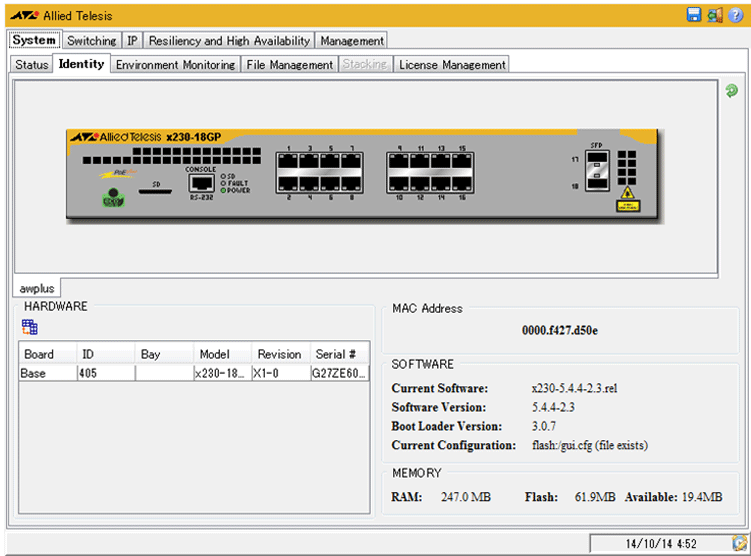Click the SD card slot on the switch
Screen dimensions: 751x556
(x=155, y=192)
